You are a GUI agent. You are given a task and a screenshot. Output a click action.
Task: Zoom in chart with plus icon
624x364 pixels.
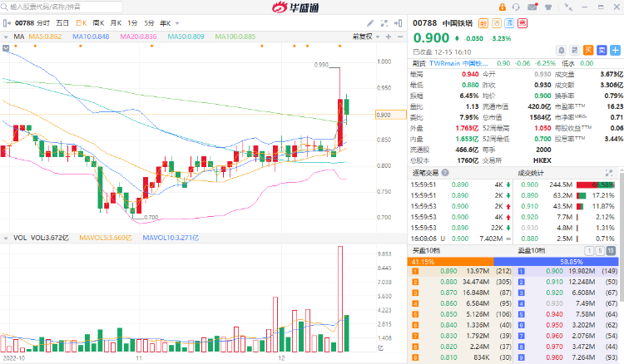coord(389,37)
